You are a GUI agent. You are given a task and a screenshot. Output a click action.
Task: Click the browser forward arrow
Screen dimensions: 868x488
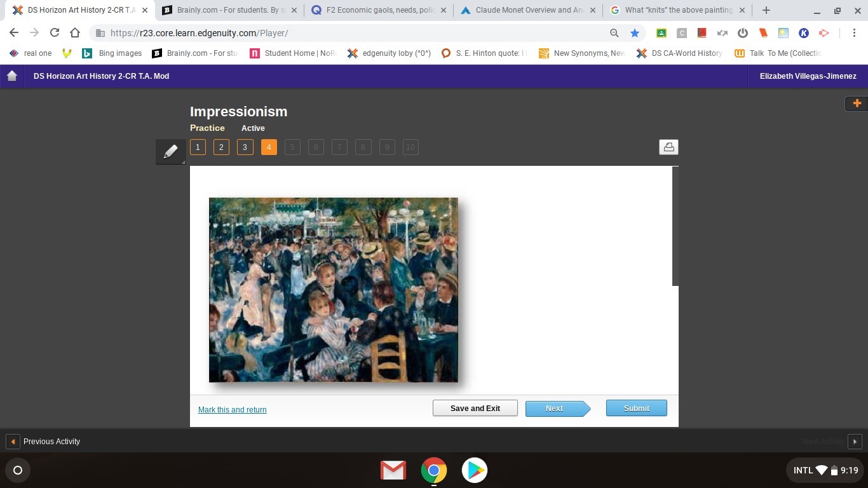click(x=34, y=33)
